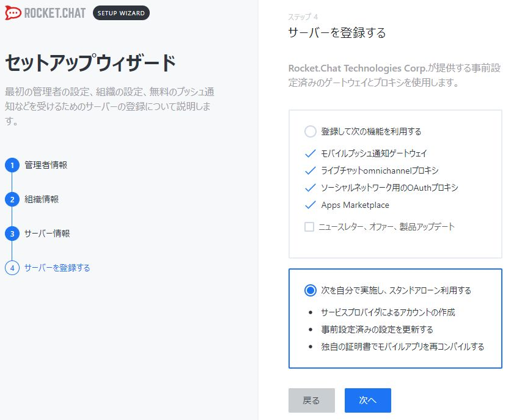The width and height of the screenshot is (511, 420).
Task: Click checkmark beside ソーシャルネットワーク用のOAuthプロキシ
Action: pos(311,188)
